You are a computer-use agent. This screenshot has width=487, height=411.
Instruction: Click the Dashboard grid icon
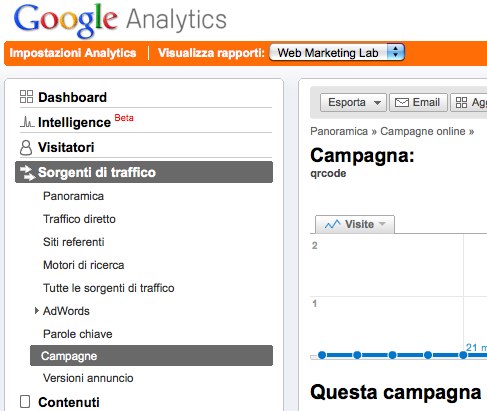[x=26, y=97]
